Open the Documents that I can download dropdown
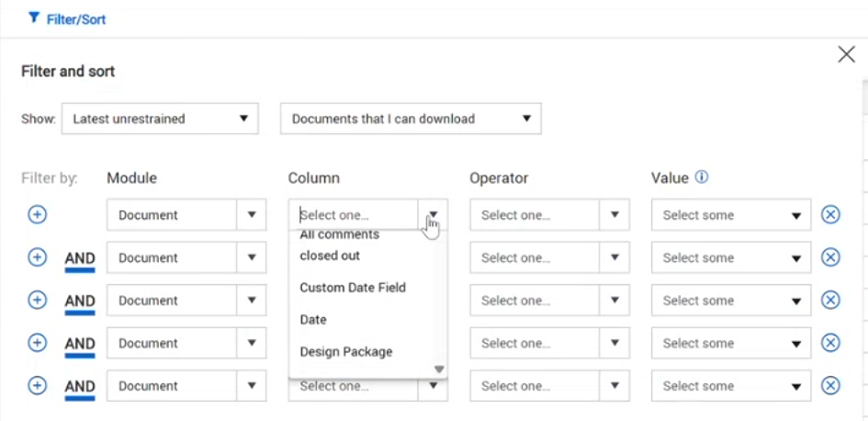The width and height of the screenshot is (868, 421). [x=411, y=119]
